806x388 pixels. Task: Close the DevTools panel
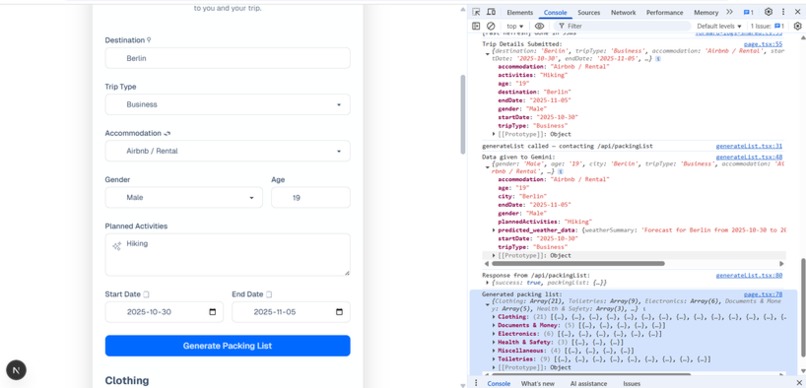click(797, 12)
